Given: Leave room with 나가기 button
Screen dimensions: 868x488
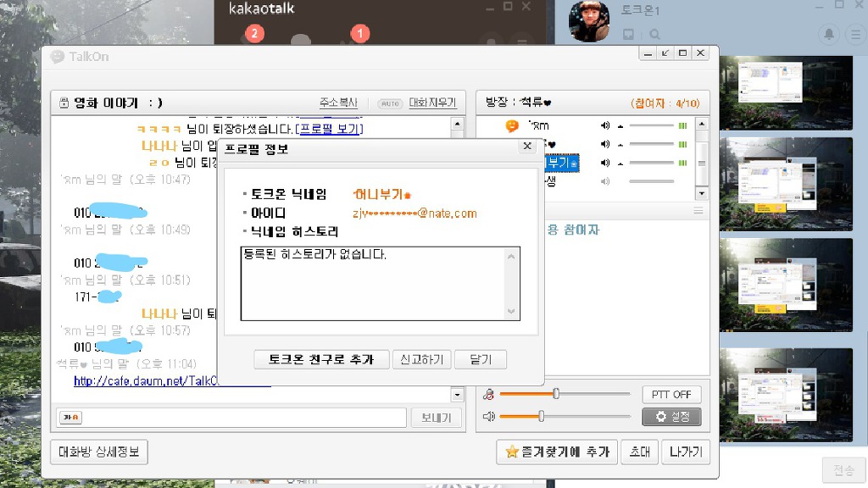Looking at the screenshot, I should pos(686,452).
